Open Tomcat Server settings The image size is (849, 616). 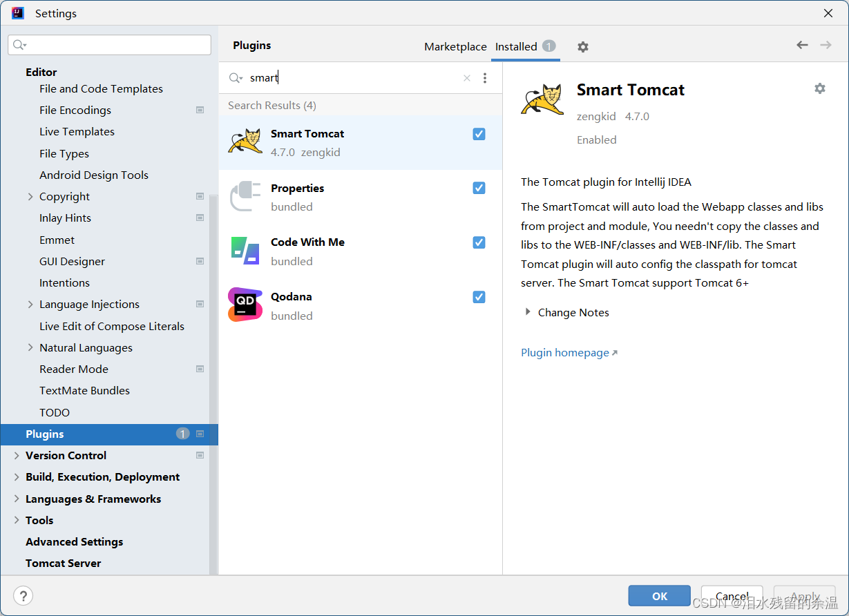[x=64, y=564]
